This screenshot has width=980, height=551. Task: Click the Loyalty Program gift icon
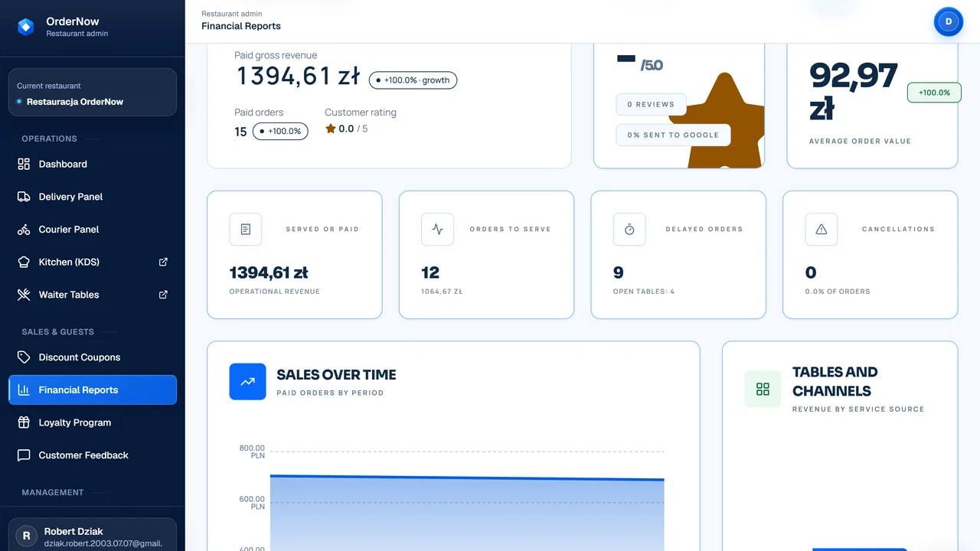pos(24,422)
